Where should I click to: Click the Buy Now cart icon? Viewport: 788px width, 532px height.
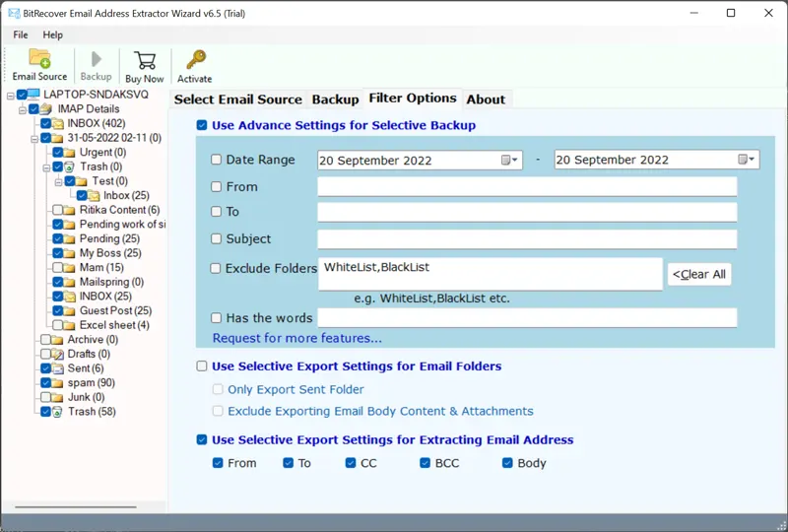[145, 59]
